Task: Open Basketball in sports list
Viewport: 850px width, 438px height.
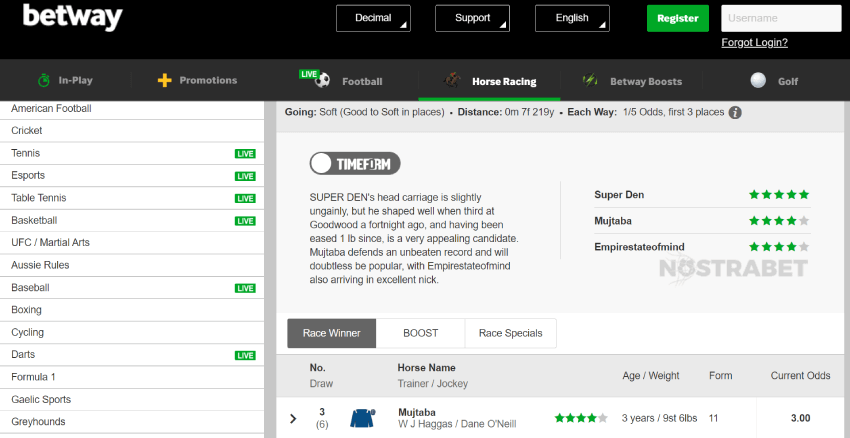Action: (x=132, y=221)
